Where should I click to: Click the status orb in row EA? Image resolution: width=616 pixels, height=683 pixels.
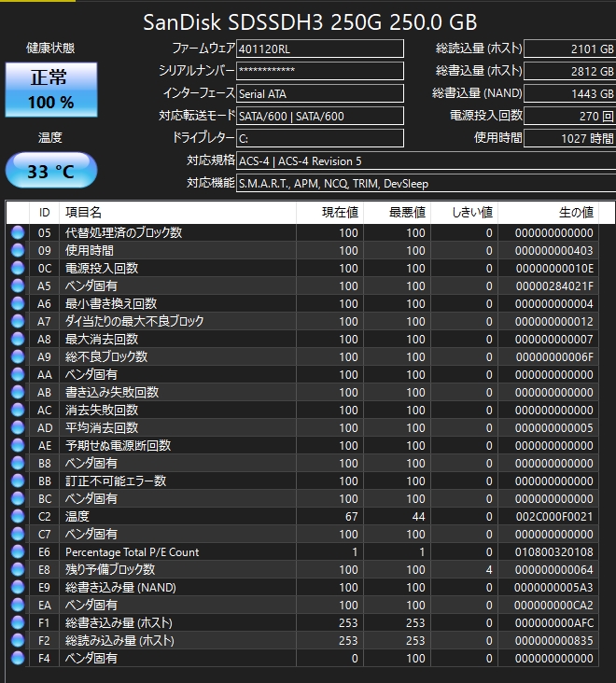point(18,605)
